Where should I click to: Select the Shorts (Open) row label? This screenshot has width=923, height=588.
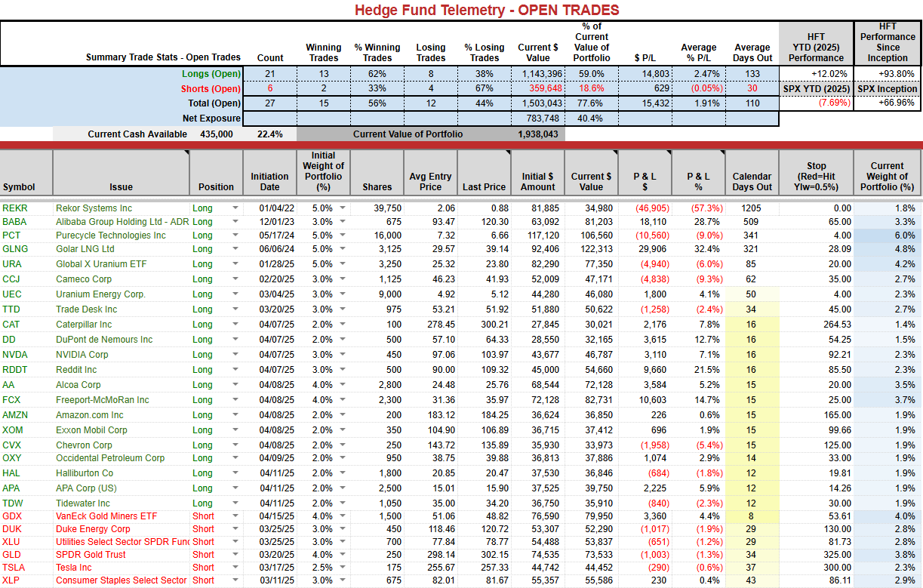(x=211, y=88)
